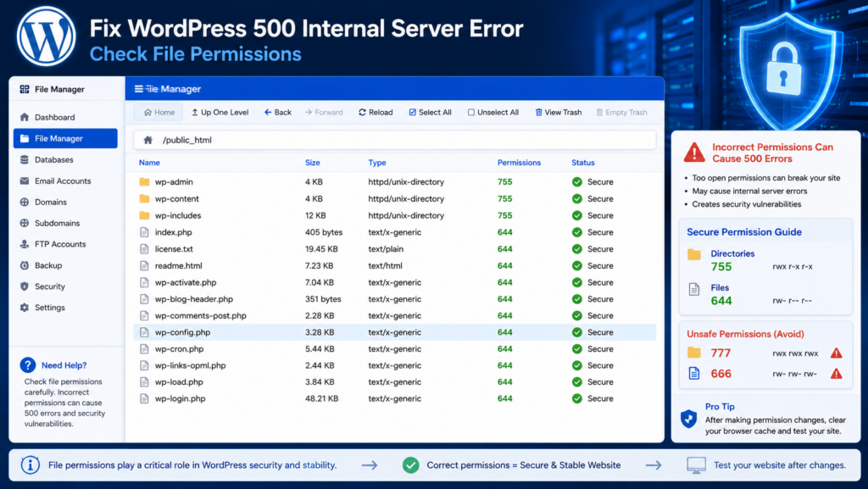Screen dimensions: 868x489
Task: Click the WordPress logo
Action: 46,36
